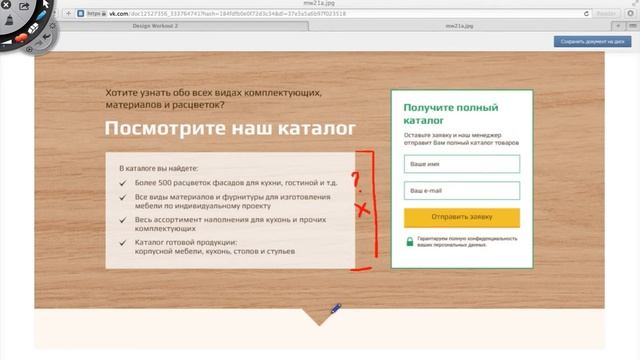640x360 pixels.
Task: Adjust the line thickness wedge control
Action: click(7, 42)
